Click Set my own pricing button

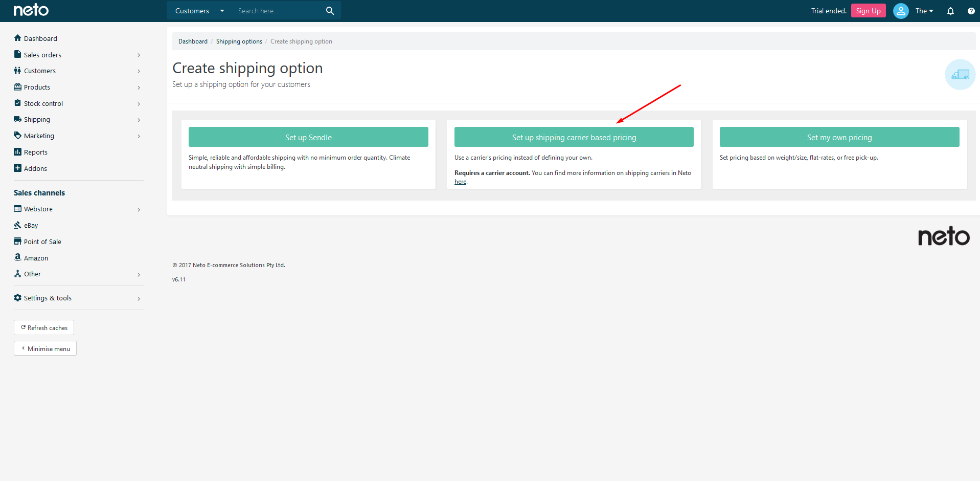pyautogui.click(x=839, y=137)
